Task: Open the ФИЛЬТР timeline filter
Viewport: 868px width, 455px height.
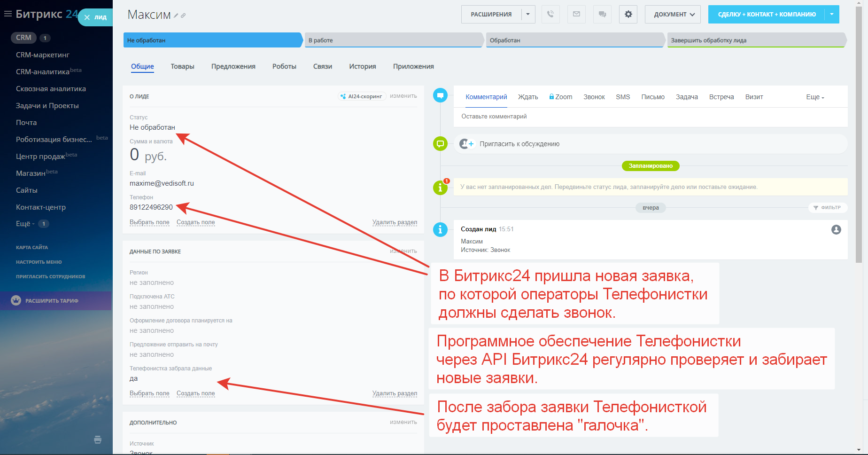Action: 828,208
